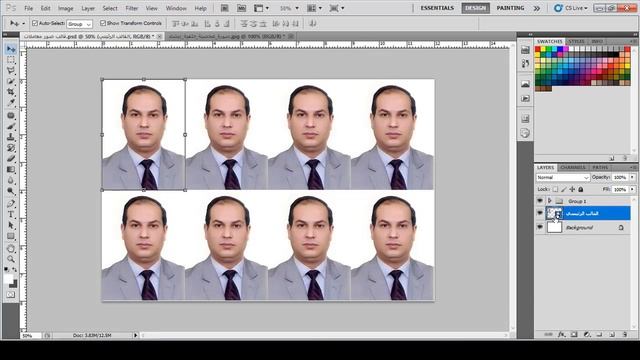Screen dimensions: 640x360
Task: Open CS Live menu
Action: click(571, 8)
